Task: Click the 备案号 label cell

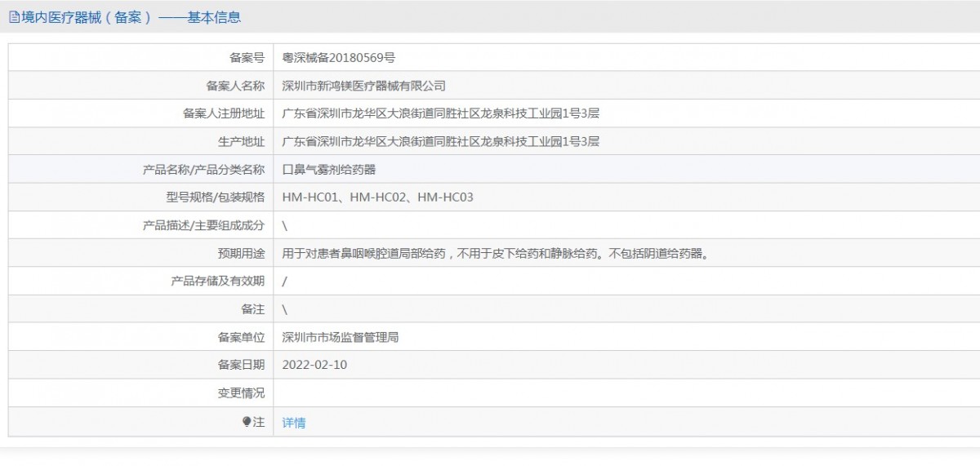Action: point(140,58)
